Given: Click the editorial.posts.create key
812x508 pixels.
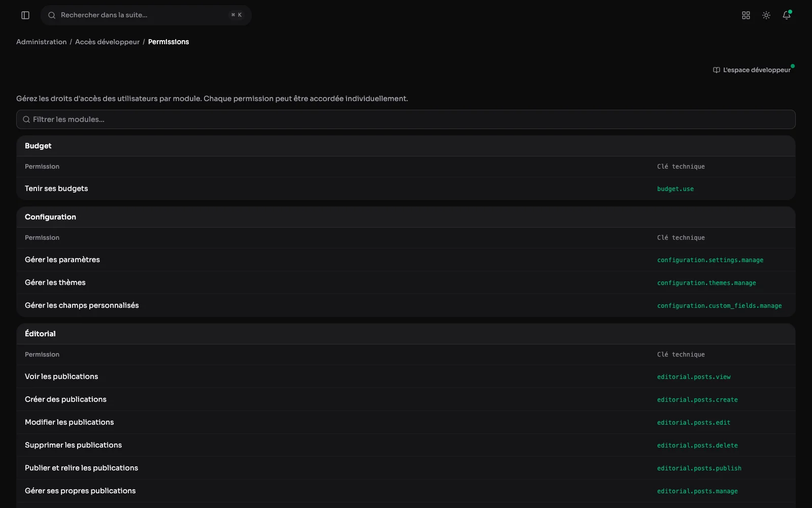Looking at the screenshot, I should (697, 400).
